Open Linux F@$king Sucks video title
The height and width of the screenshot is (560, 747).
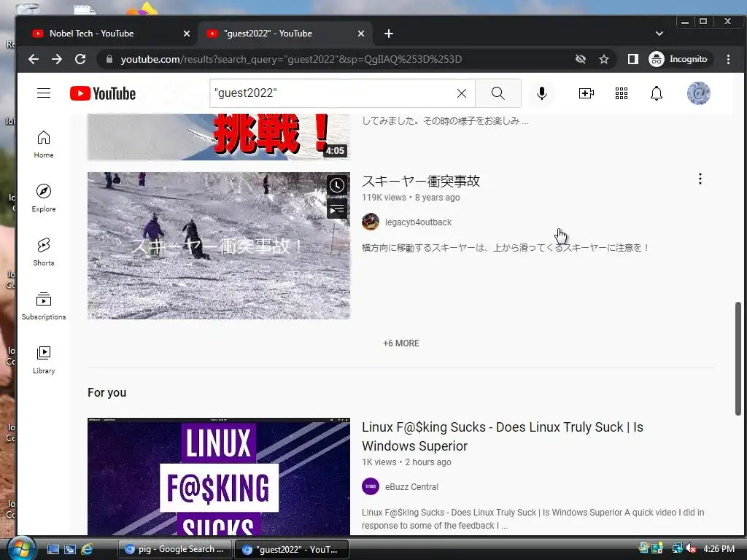pos(503,437)
